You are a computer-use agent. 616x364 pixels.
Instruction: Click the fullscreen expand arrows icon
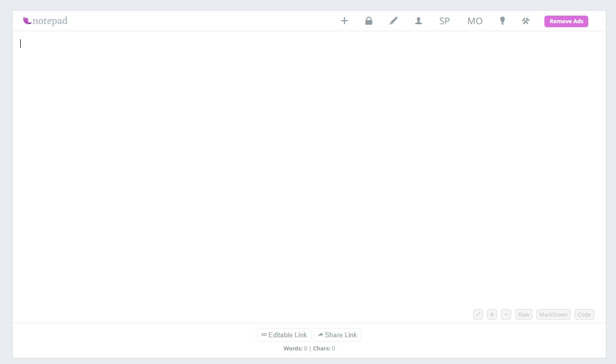(478, 315)
